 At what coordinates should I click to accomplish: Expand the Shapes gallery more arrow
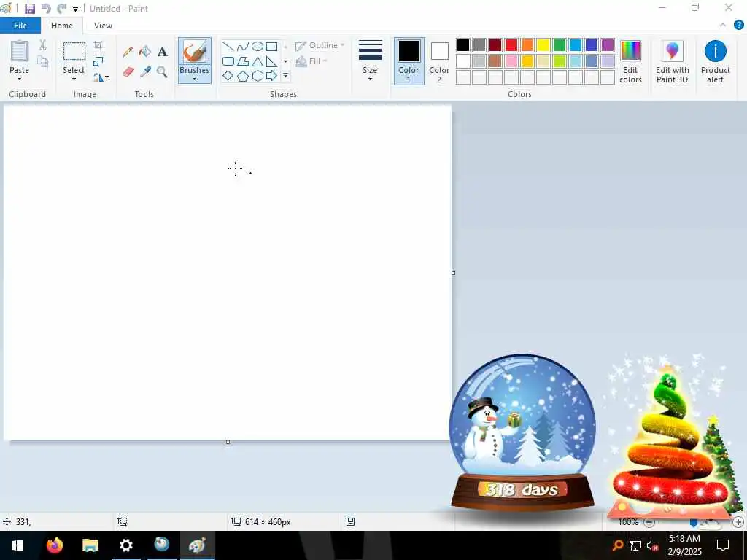(x=285, y=76)
